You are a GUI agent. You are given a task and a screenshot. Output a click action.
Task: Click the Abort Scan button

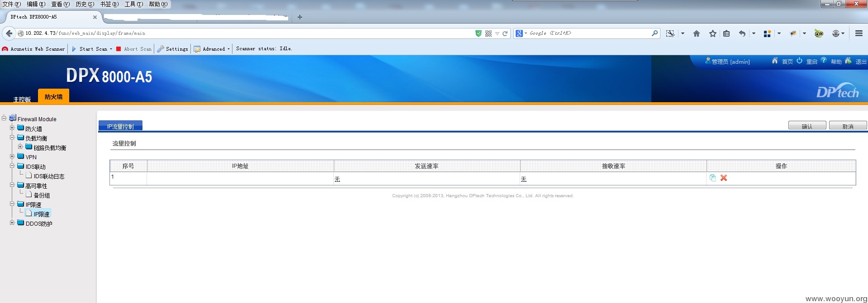[x=134, y=49]
